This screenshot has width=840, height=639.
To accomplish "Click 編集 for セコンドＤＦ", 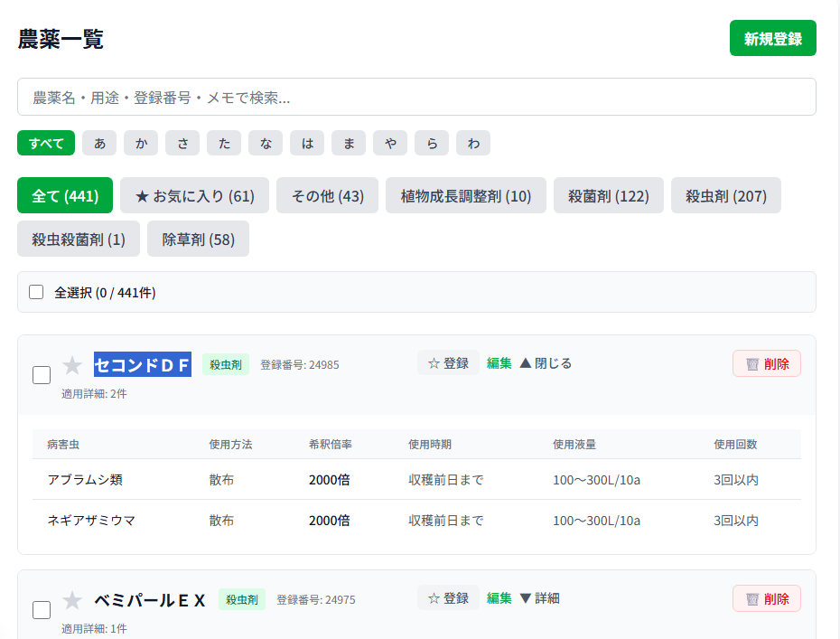I will point(499,363).
